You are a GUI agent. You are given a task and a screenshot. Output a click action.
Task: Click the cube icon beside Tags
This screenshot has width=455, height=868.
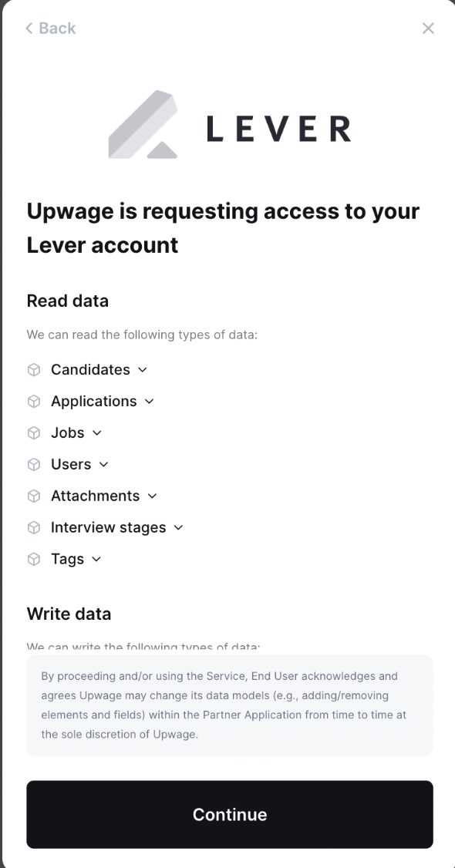pos(34,559)
